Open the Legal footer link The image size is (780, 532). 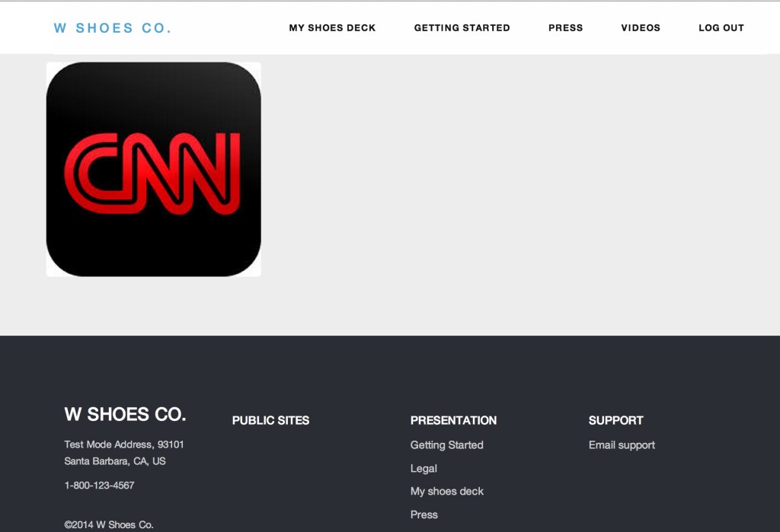point(424,468)
